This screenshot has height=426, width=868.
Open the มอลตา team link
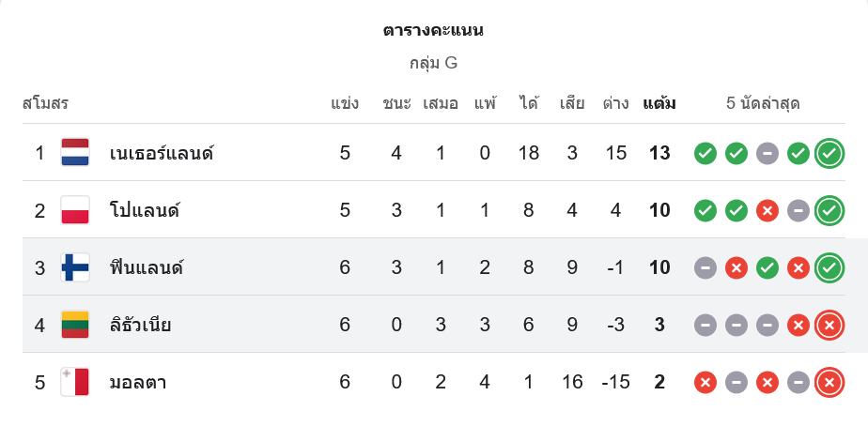137,383
